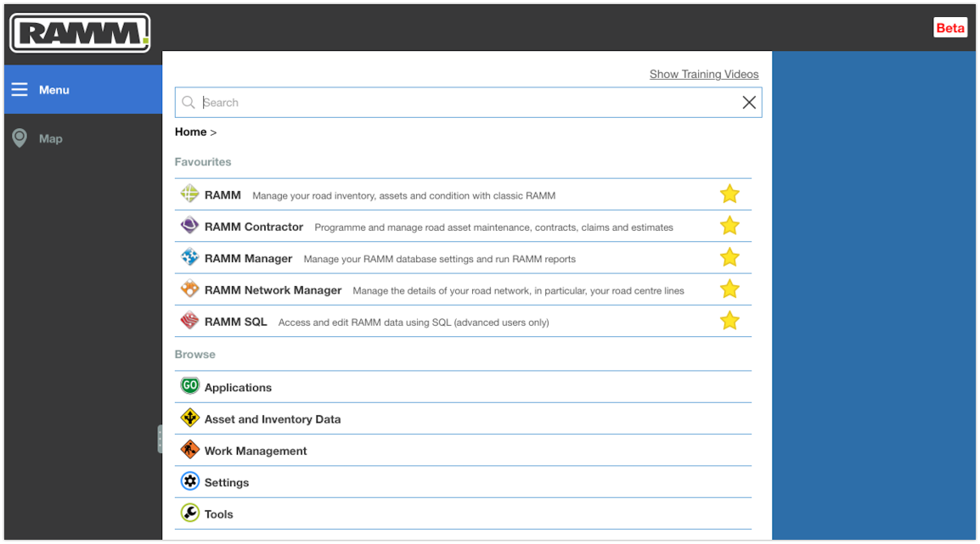This screenshot has width=980, height=544.
Task: Launch the RAMM favourite entry
Action: (x=463, y=194)
